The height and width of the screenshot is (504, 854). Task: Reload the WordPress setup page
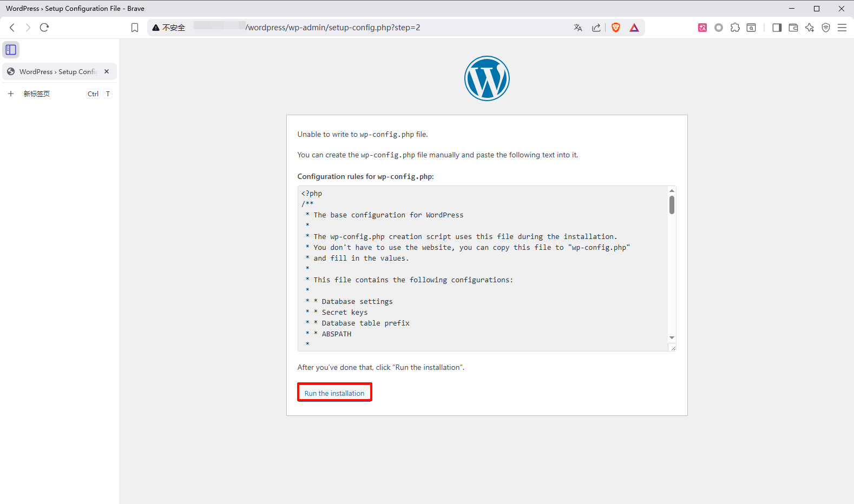(x=44, y=28)
